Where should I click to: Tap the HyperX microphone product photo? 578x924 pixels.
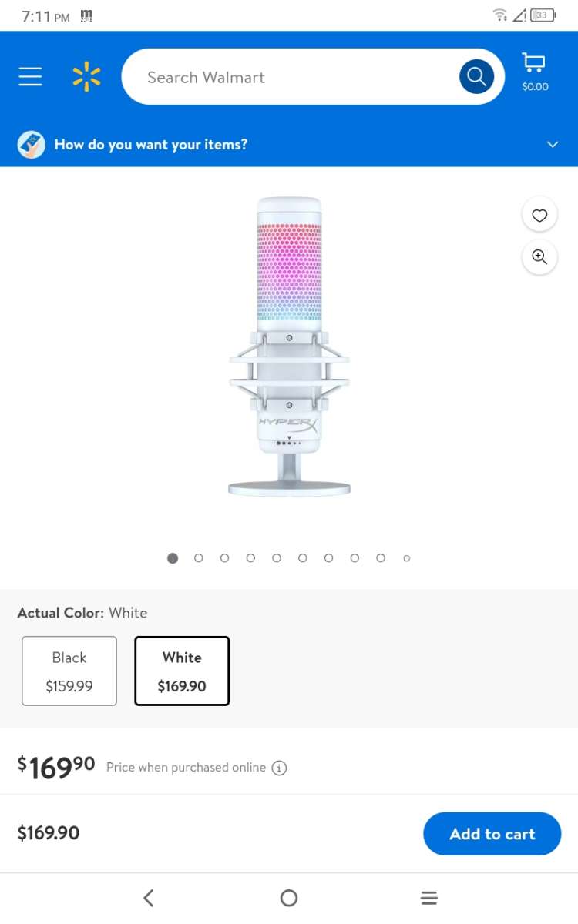(x=289, y=346)
